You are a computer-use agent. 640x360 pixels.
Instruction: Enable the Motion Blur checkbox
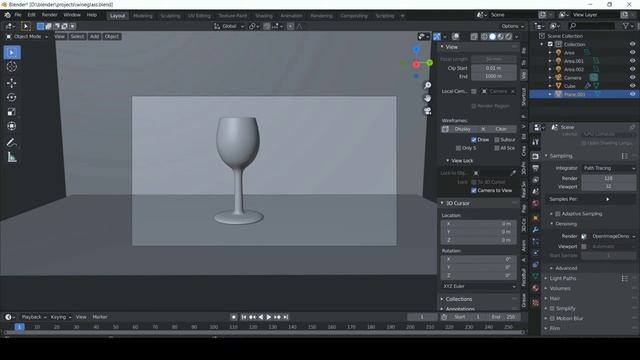click(x=552, y=318)
